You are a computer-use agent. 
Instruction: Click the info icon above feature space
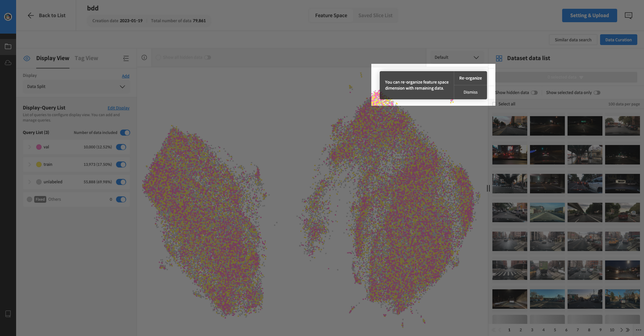coord(144,57)
